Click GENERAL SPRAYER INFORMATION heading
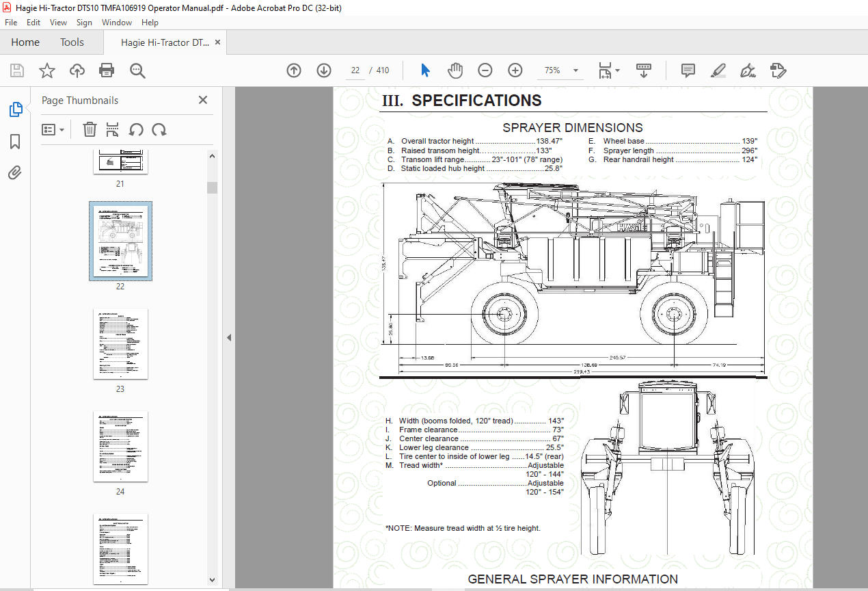Screen dimensions: 868x591 pyautogui.click(x=573, y=579)
